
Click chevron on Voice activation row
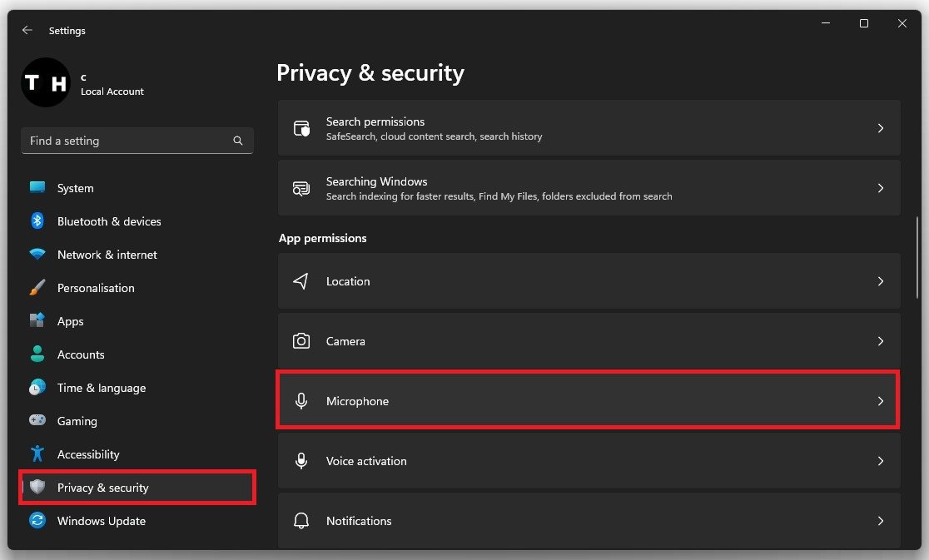881,460
